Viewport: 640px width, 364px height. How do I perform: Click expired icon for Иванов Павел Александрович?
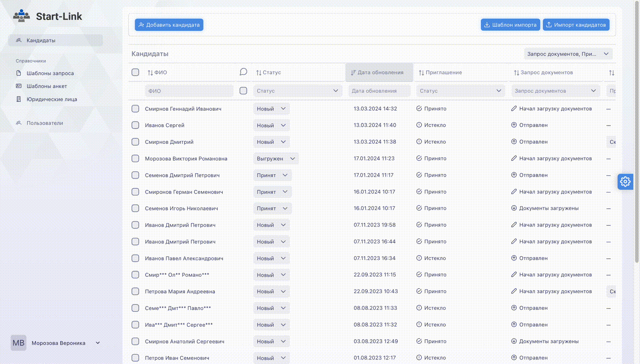pyautogui.click(x=419, y=258)
